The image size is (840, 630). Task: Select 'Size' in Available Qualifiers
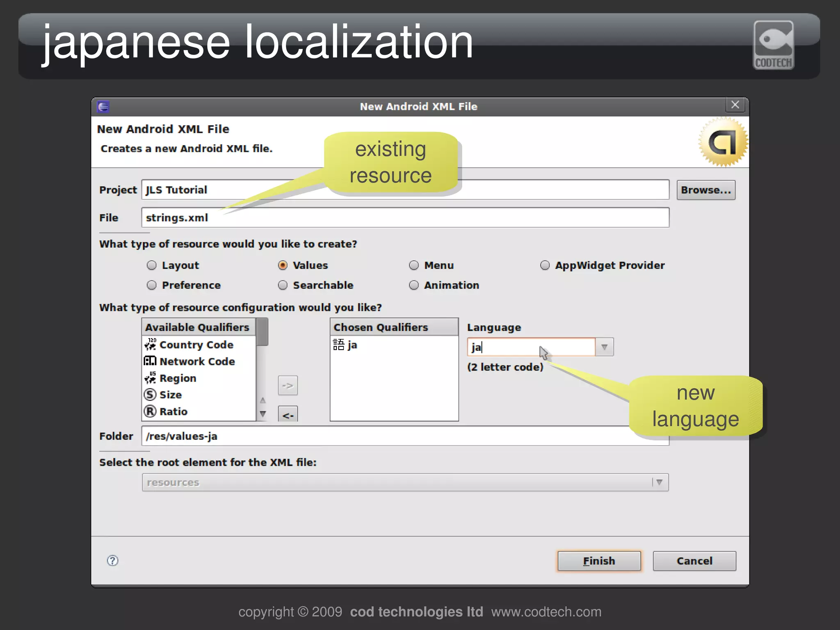(x=199, y=395)
